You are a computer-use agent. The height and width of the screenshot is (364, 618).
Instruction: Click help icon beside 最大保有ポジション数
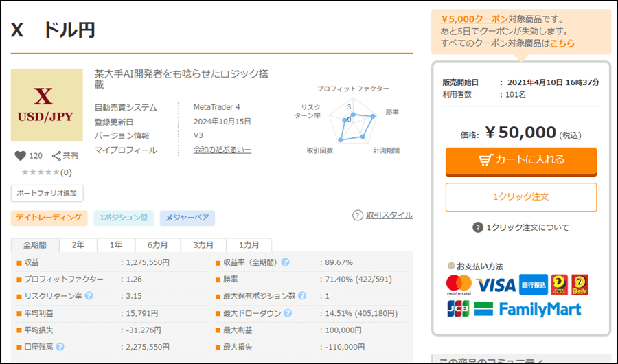pos(301,296)
